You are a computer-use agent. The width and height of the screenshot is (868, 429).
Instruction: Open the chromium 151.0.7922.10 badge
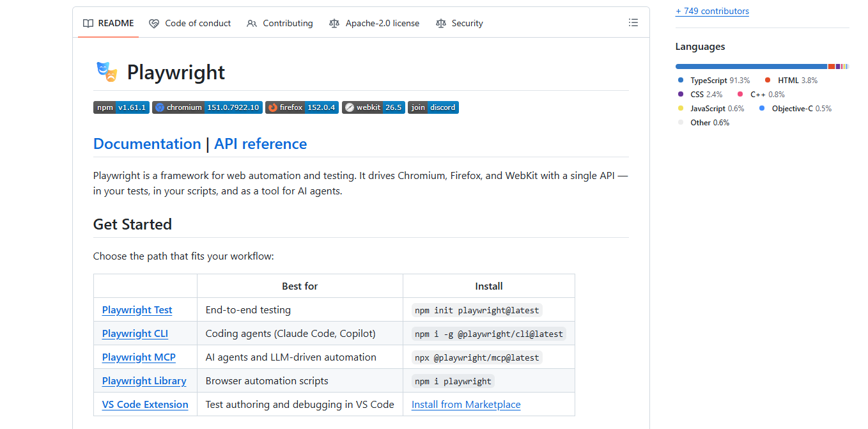pos(207,107)
